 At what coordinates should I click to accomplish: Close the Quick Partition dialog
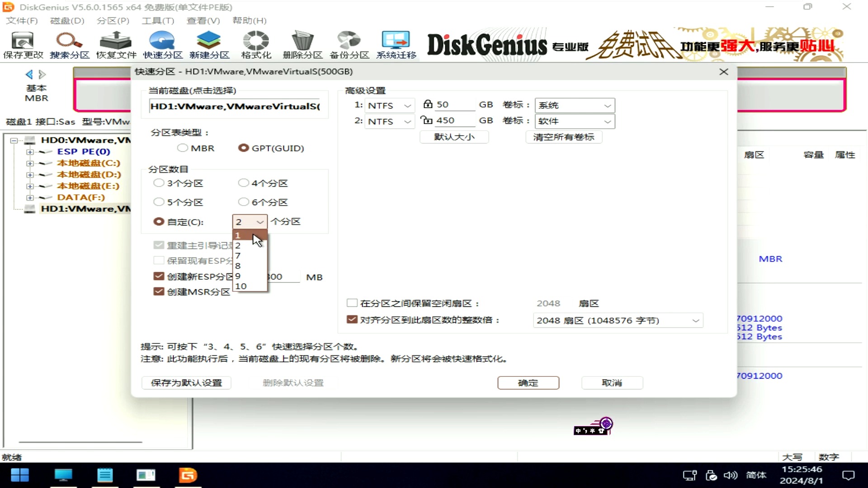[723, 72]
